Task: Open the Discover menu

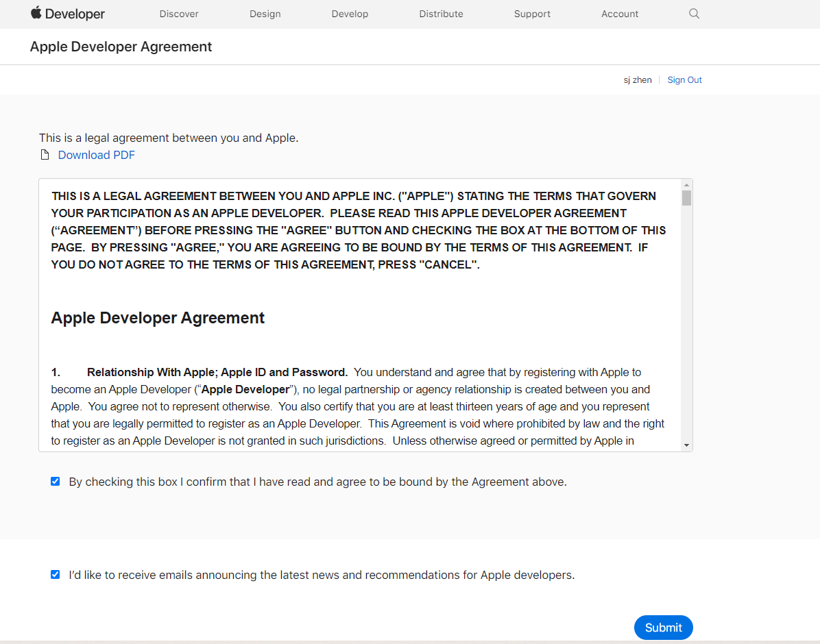Action: pyautogui.click(x=179, y=14)
